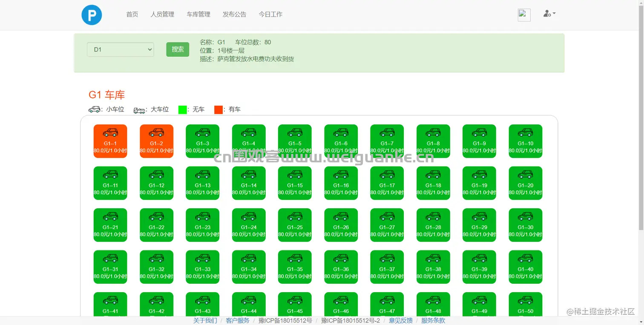644x325 pixels.
Task: Choose the car icon on spot G1--40
Action: [526, 259]
